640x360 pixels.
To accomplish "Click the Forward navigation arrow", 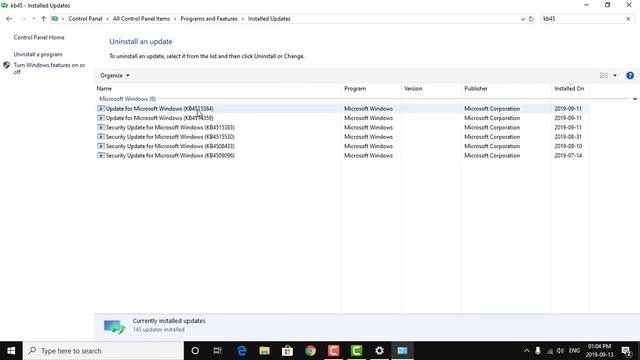I will (x=23, y=19).
